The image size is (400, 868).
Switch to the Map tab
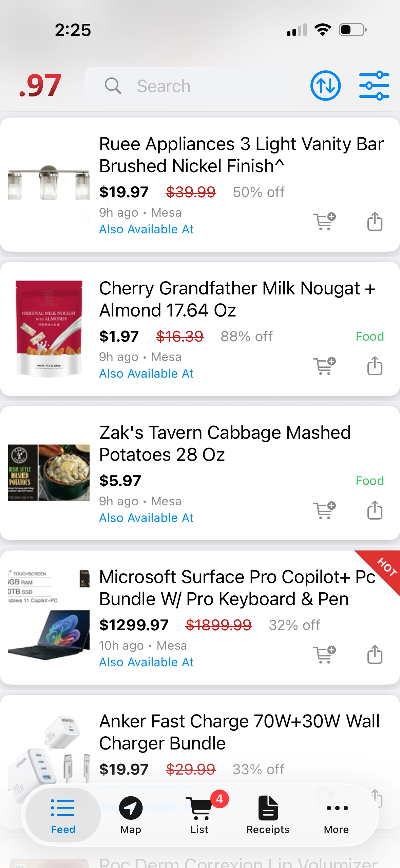pos(131,815)
